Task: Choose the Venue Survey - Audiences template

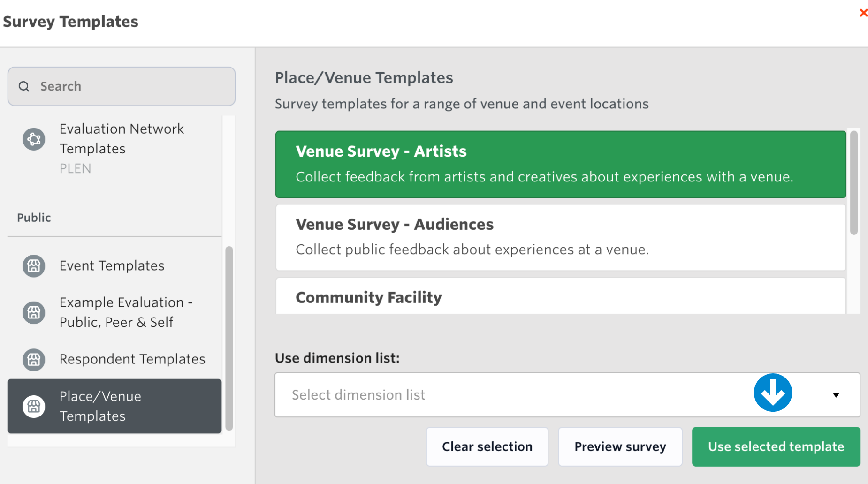Action: point(561,237)
